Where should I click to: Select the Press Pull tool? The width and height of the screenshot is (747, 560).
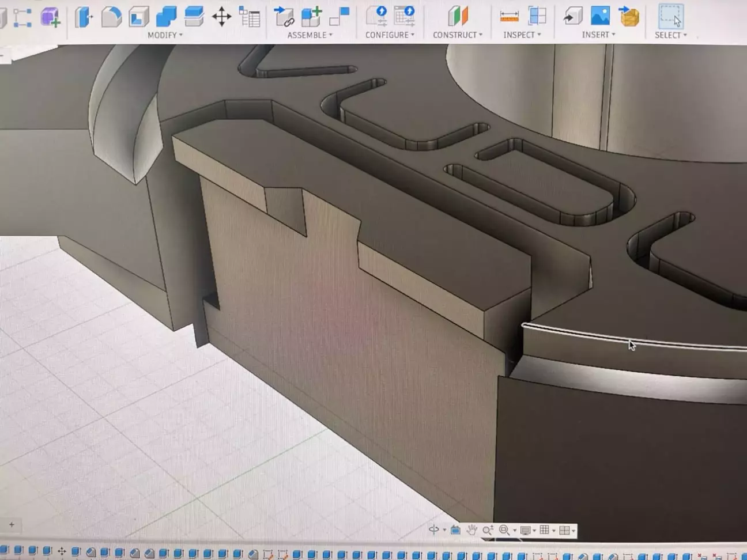[84, 17]
